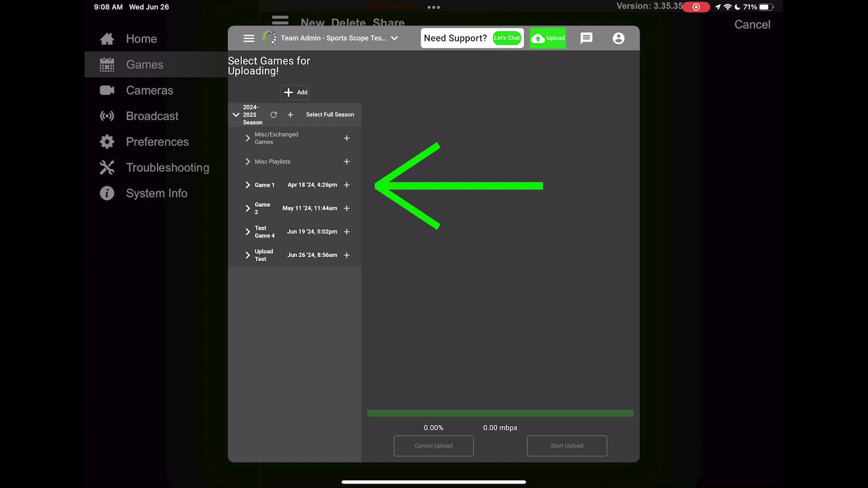Add Misc/Exchanged Games with its plus icon
Viewport: 868px width, 488px height.
tap(347, 138)
